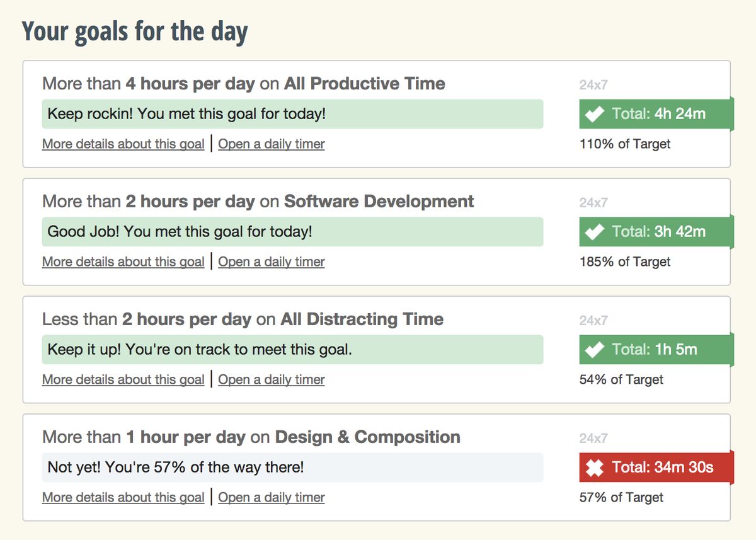
Task: Click red X icon on Design & Composition total
Action: point(594,468)
